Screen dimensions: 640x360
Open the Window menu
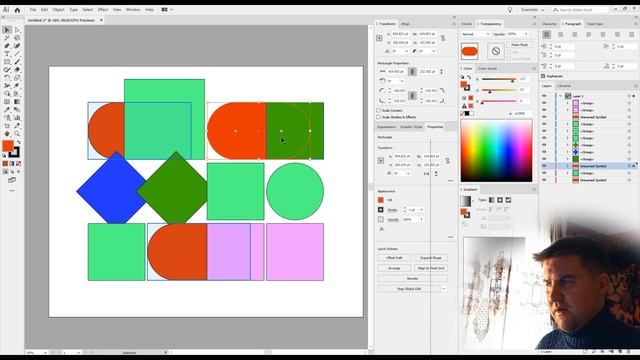(x=133, y=10)
